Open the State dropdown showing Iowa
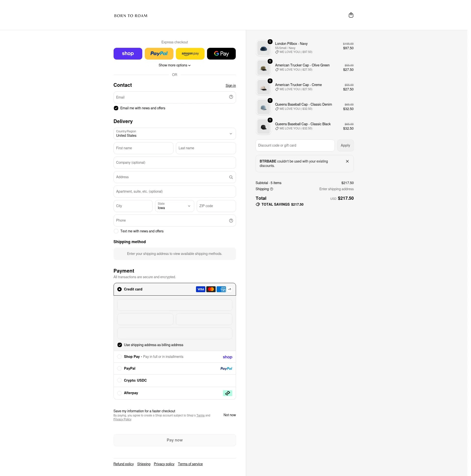The width and height of the screenshot is (471, 476). [175, 206]
